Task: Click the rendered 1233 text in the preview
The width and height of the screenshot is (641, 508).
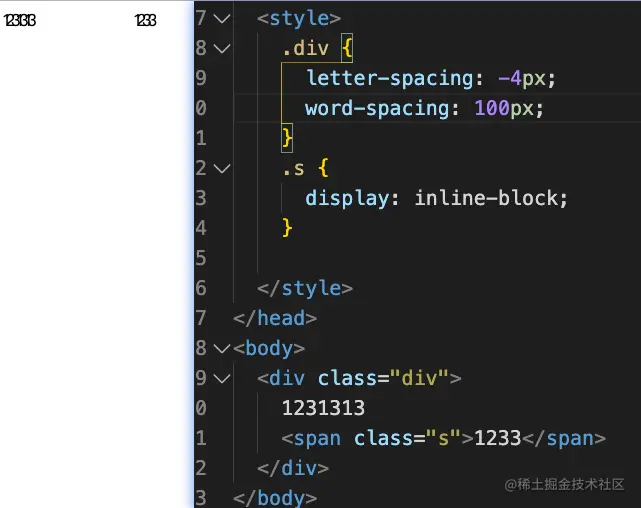Action: point(146,20)
